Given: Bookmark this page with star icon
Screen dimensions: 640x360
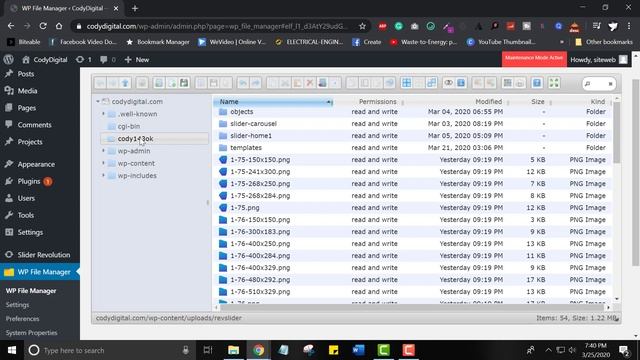Looking at the screenshot, I should (x=362, y=26).
